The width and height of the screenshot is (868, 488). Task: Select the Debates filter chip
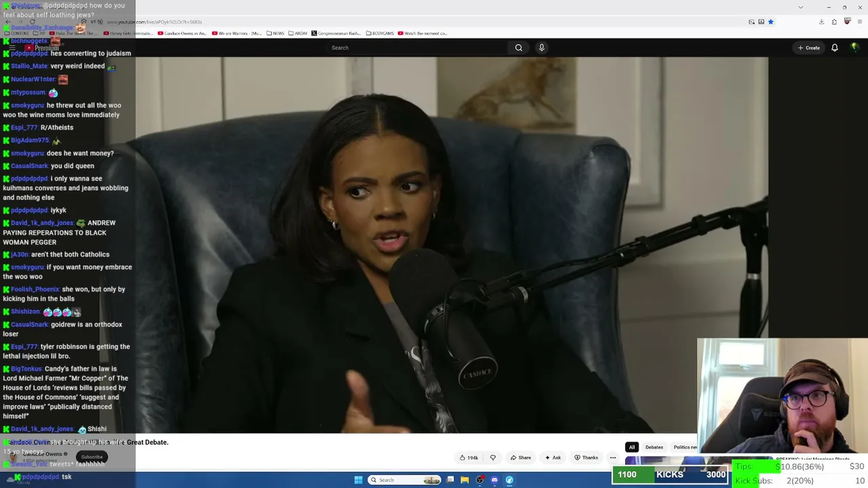pos(654,447)
